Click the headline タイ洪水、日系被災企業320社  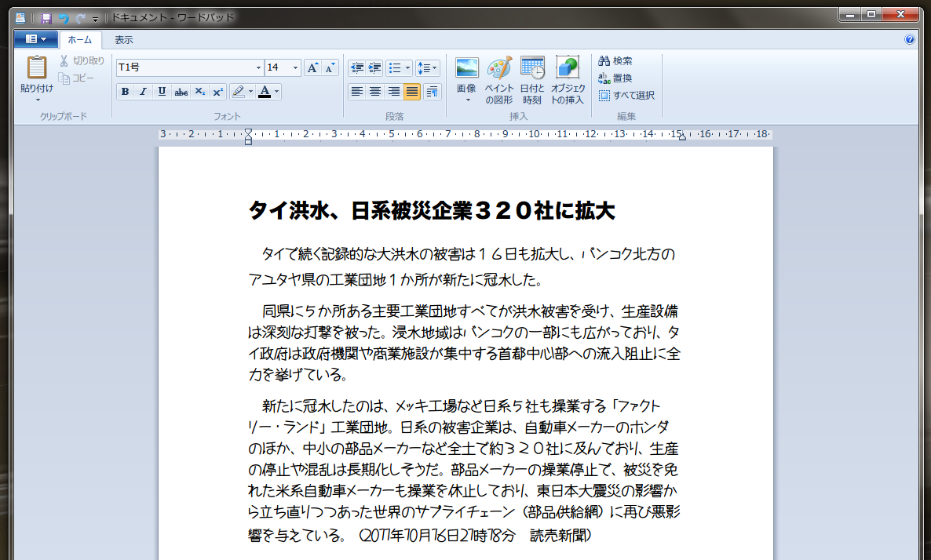pyautogui.click(x=432, y=211)
